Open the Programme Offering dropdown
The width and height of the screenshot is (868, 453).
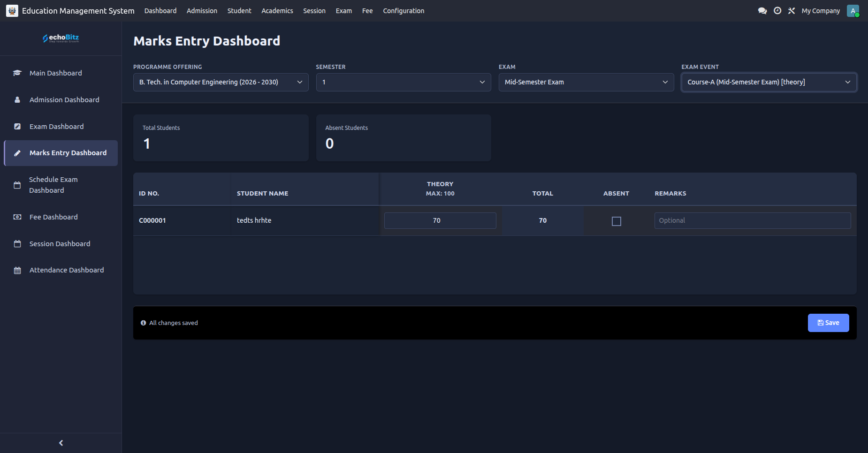click(221, 82)
